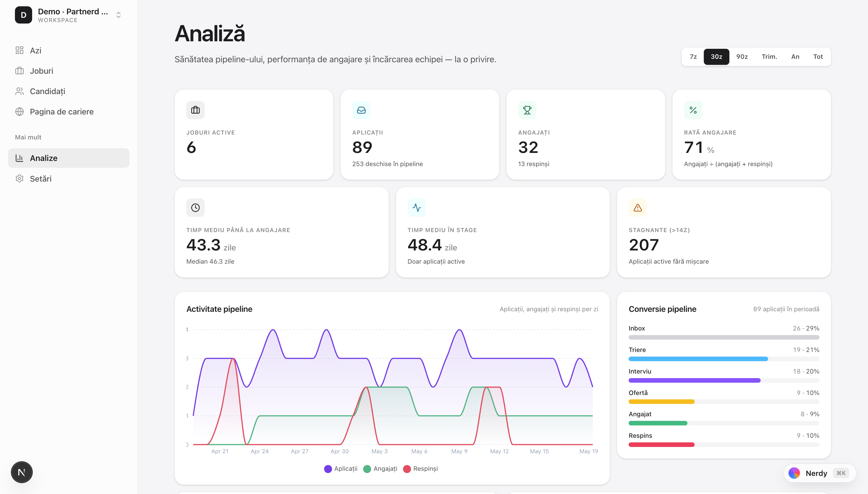The image size is (868, 494).
Task: Toggle Aplicații series in chart legend
Action: click(x=341, y=468)
